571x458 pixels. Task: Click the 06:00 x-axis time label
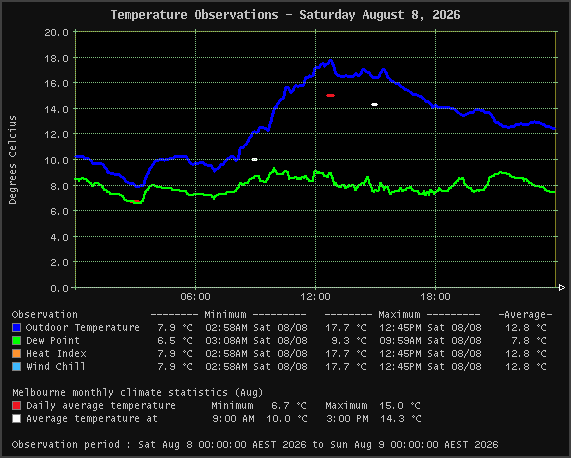click(x=196, y=297)
